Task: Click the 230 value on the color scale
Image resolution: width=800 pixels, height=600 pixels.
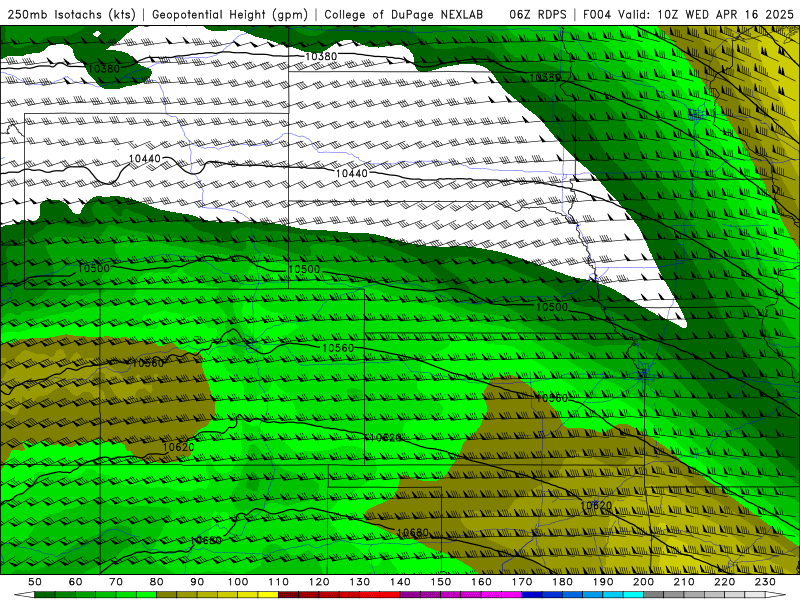Action: [x=765, y=582]
